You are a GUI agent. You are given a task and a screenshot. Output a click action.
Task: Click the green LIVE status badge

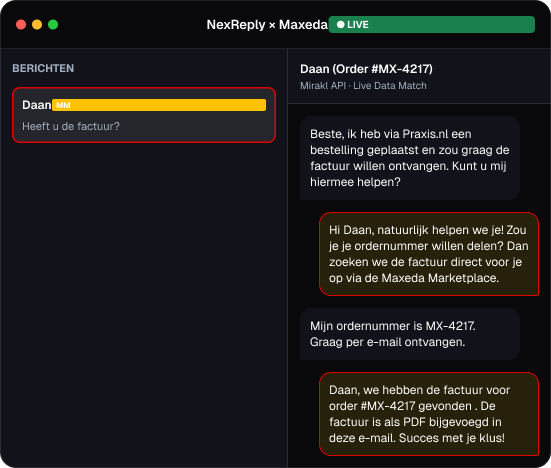(x=432, y=25)
